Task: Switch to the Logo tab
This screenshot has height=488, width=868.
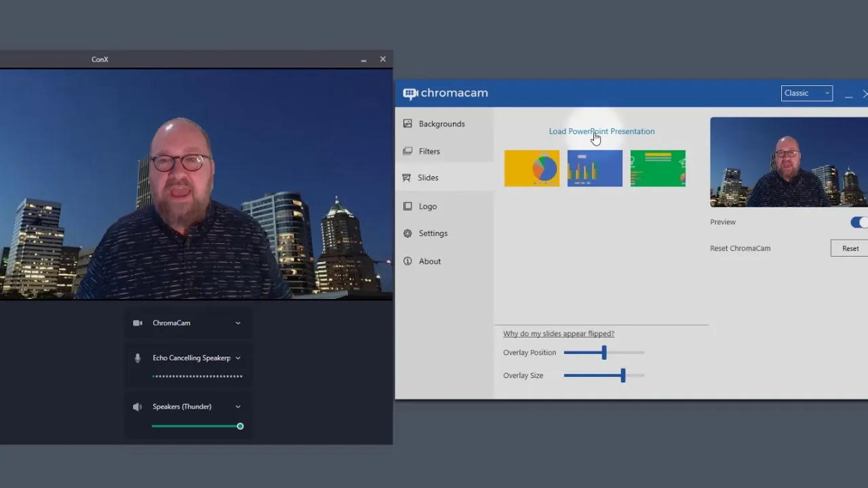Action: click(444, 206)
